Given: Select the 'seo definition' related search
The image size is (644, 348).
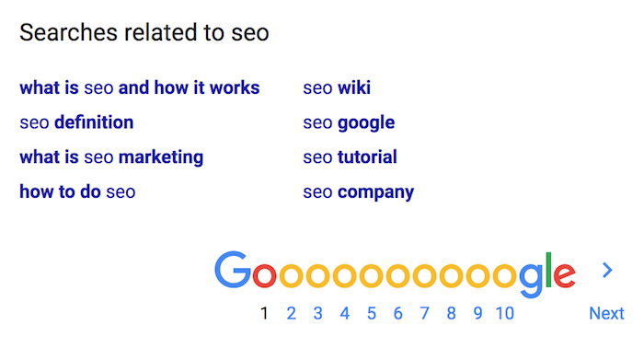Looking at the screenshot, I should pyautogui.click(x=76, y=122).
